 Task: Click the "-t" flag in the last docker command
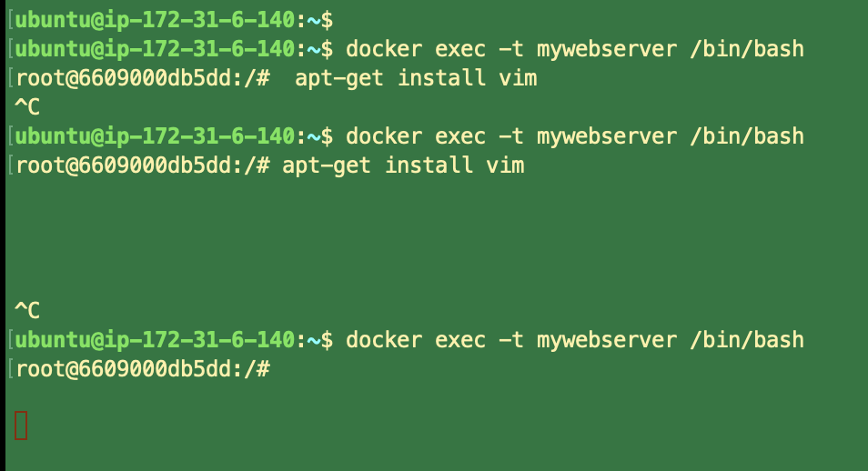click(510, 340)
